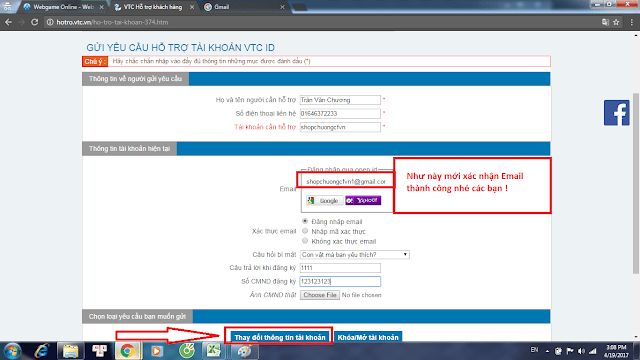Click the page vertical scrollbar thumb

(636, 183)
